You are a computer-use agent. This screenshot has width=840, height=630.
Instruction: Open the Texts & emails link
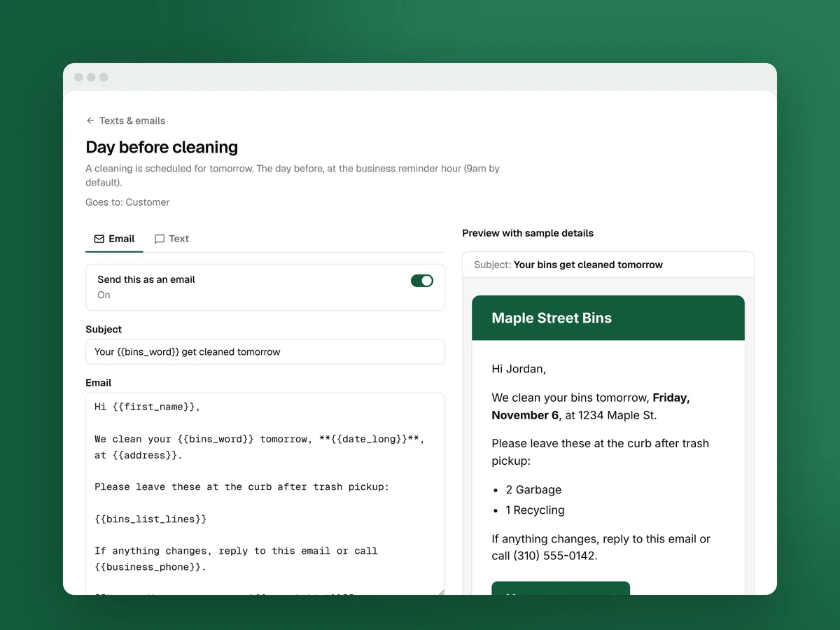[x=132, y=120]
